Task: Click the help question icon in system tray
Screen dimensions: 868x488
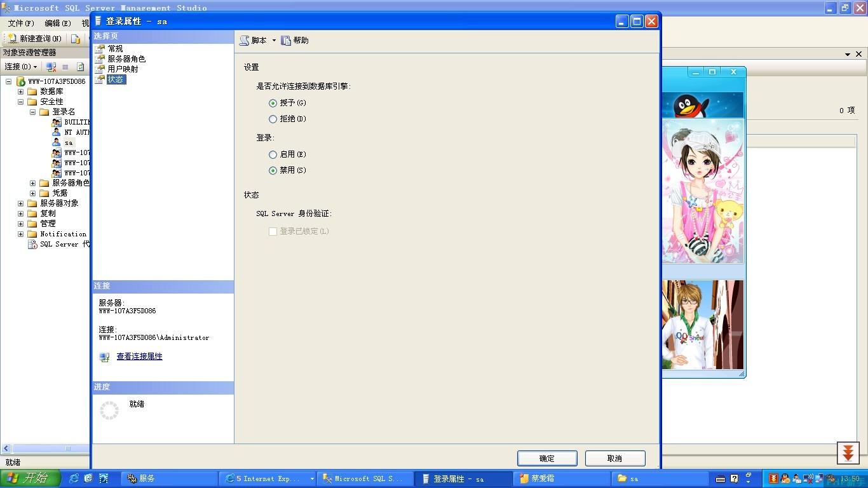Action: (x=735, y=478)
